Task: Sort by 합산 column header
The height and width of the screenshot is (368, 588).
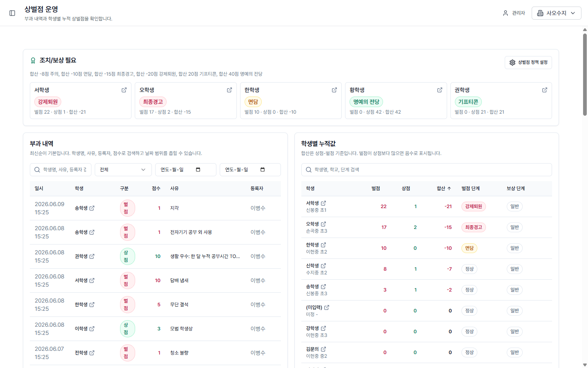Action: pos(443,188)
